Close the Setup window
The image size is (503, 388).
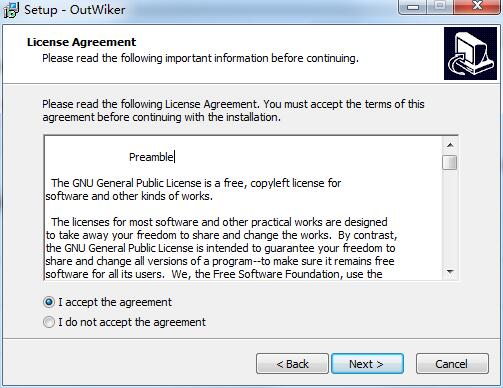(x=478, y=6)
